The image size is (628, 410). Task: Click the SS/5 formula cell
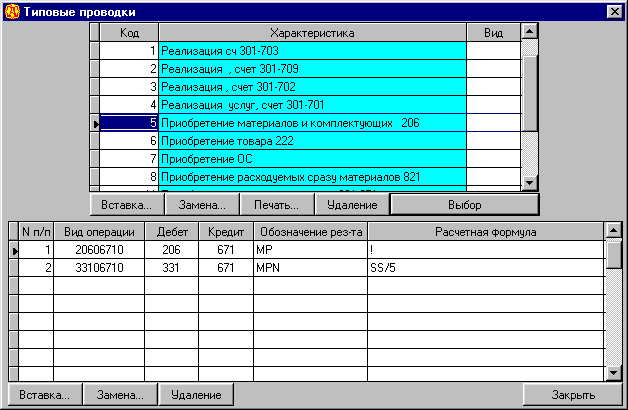coord(485,268)
